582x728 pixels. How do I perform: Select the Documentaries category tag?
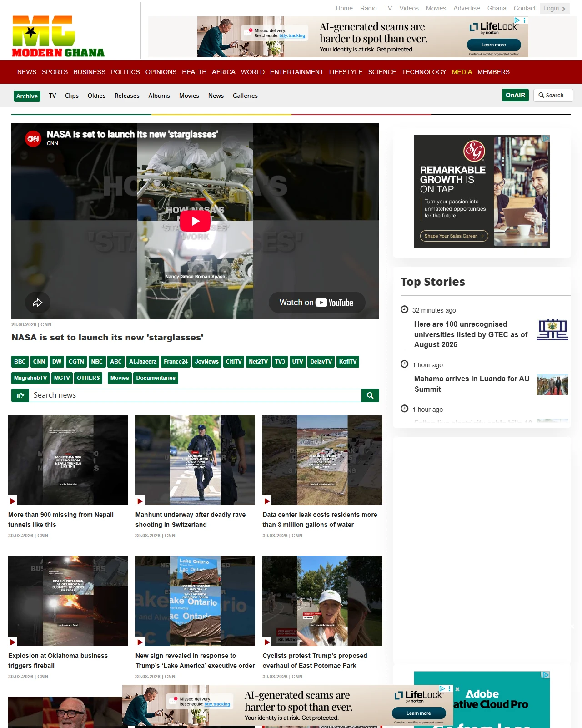click(x=156, y=378)
